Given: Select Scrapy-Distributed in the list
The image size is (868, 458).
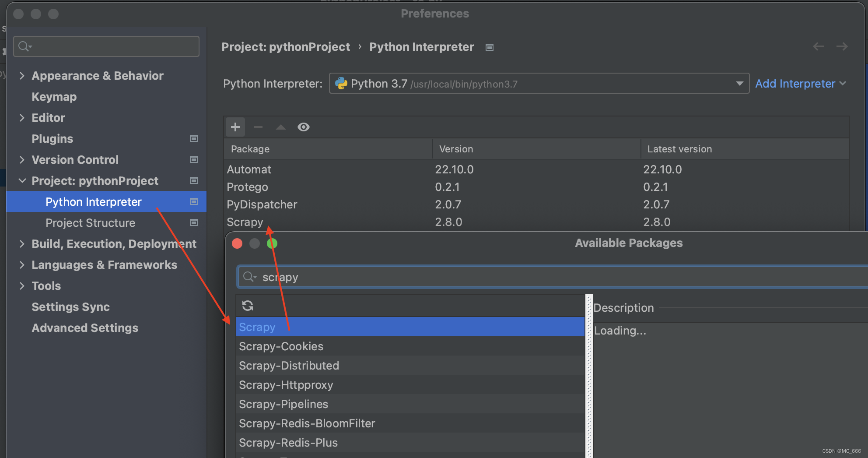Looking at the screenshot, I should pyautogui.click(x=410, y=366).
